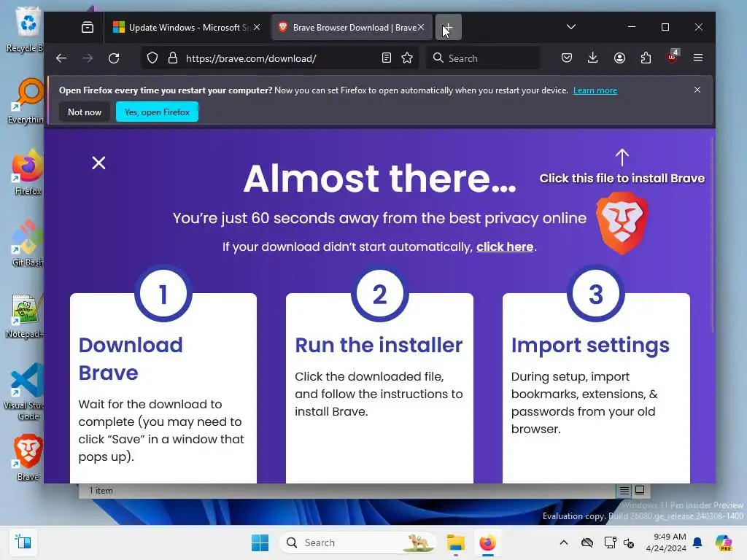Select the Visual Studio Code desktop shortcut
This screenshot has width=747, height=560.
click(x=24, y=392)
